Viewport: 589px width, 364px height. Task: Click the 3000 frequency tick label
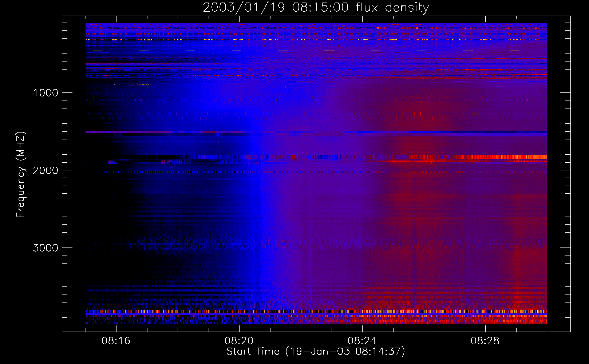pos(46,248)
